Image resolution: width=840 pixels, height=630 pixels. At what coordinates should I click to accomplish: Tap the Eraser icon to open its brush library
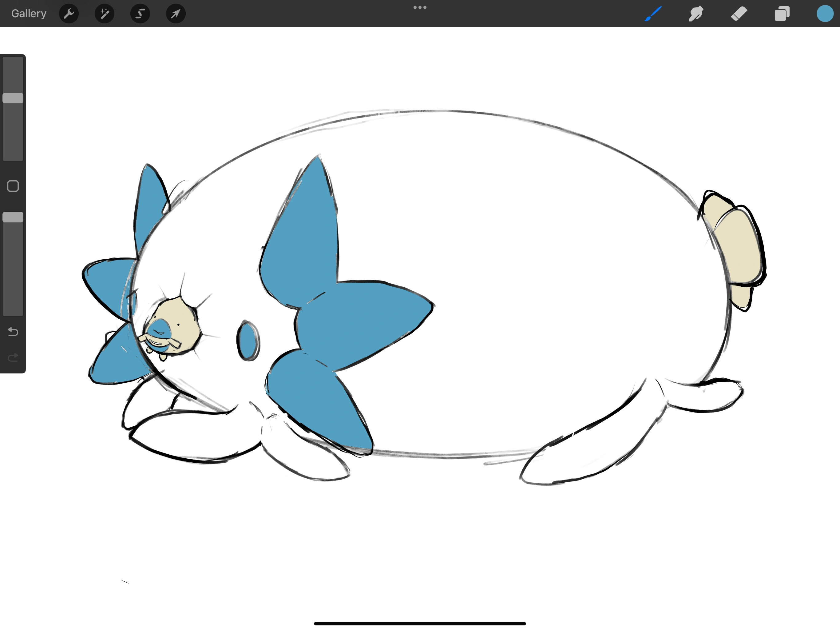click(x=739, y=14)
